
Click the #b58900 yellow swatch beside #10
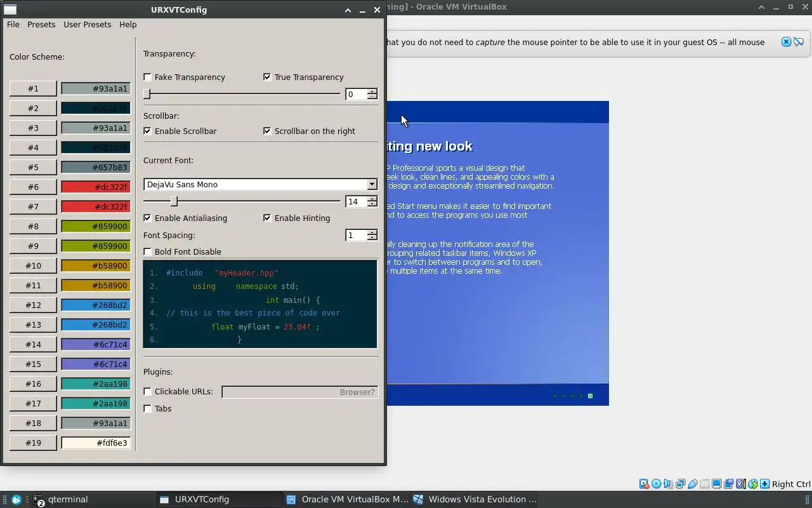(96, 265)
